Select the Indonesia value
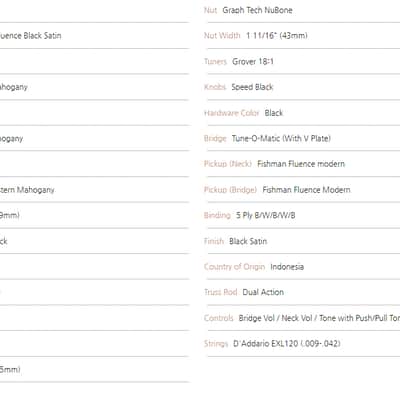400x400 pixels. 287,267
